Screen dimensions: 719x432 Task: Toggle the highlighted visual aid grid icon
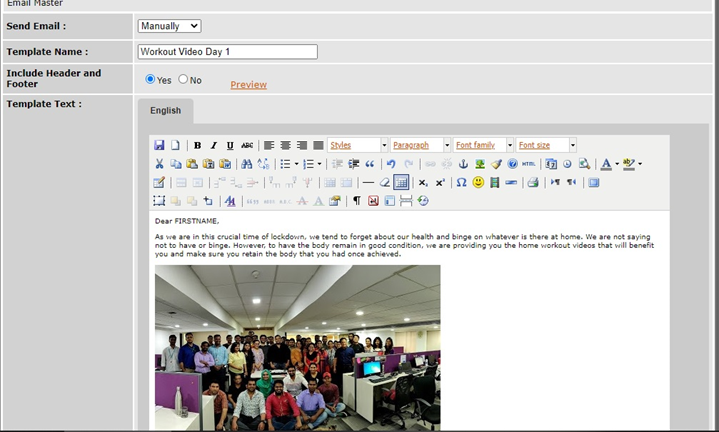(x=401, y=183)
